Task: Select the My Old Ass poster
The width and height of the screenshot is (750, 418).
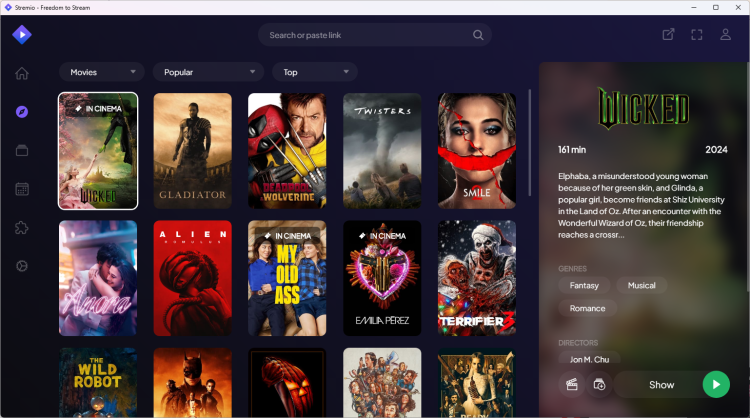Action: pos(287,278)
